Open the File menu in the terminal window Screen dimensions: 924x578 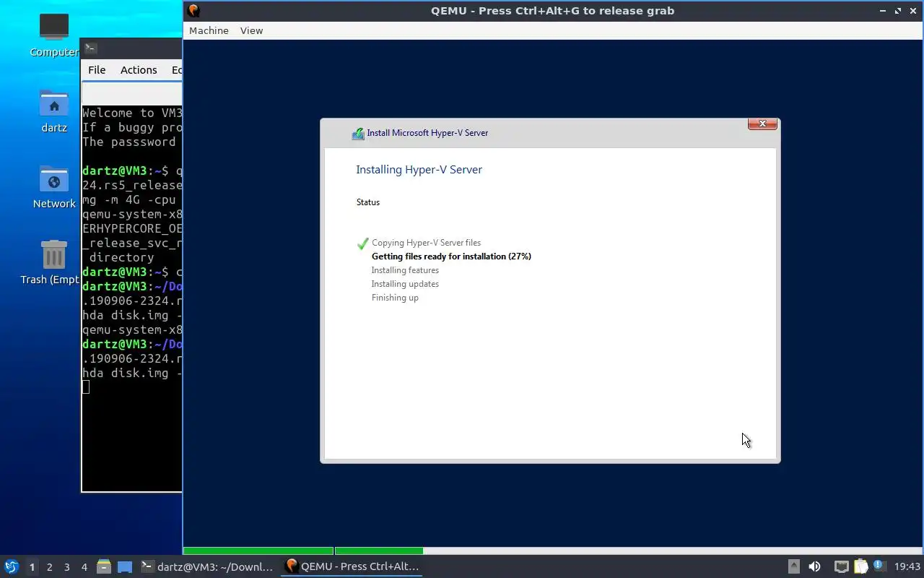97,70
